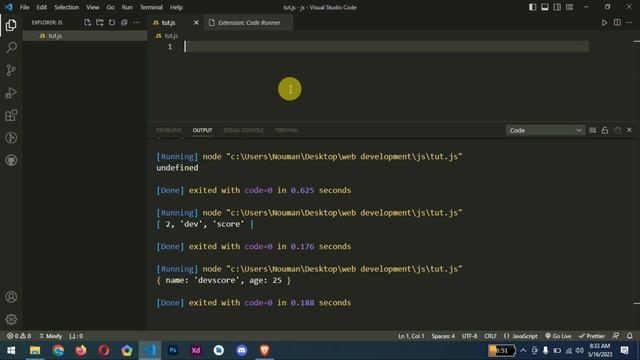Open the Selection menu
Viewport: 640px width, 360px height.
click(x=67, y=7)
